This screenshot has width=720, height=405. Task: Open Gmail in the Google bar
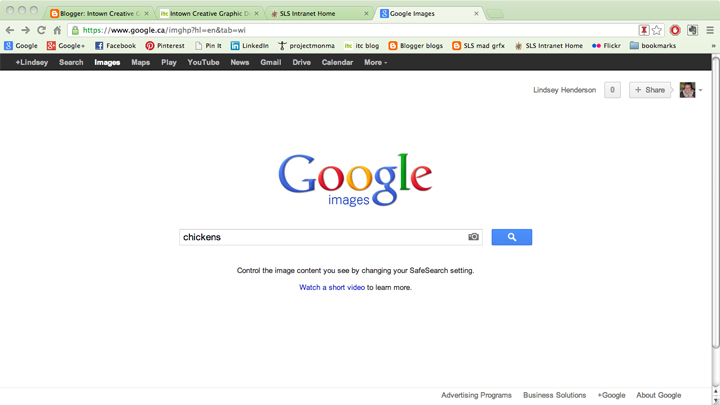coord(270,62)
